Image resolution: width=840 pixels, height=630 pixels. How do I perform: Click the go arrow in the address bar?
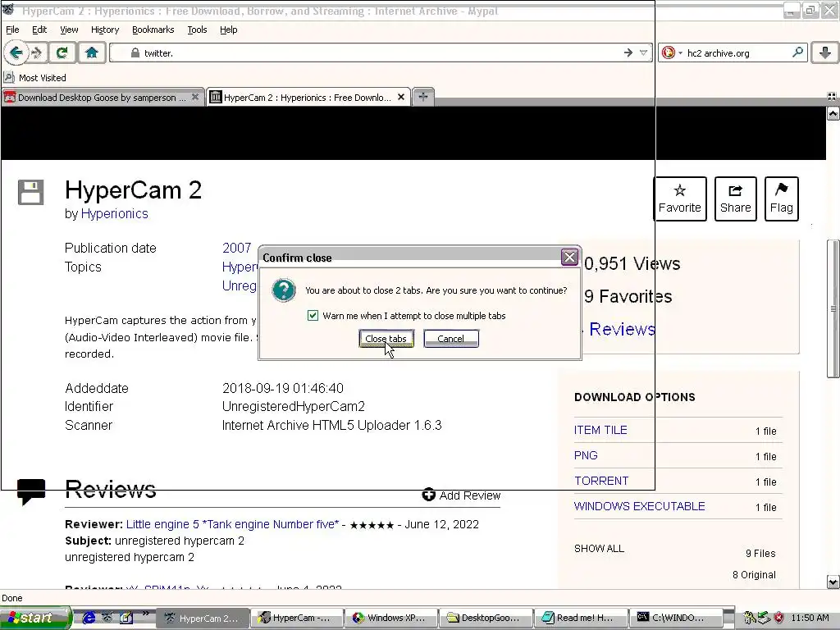[x=628, y=53]
